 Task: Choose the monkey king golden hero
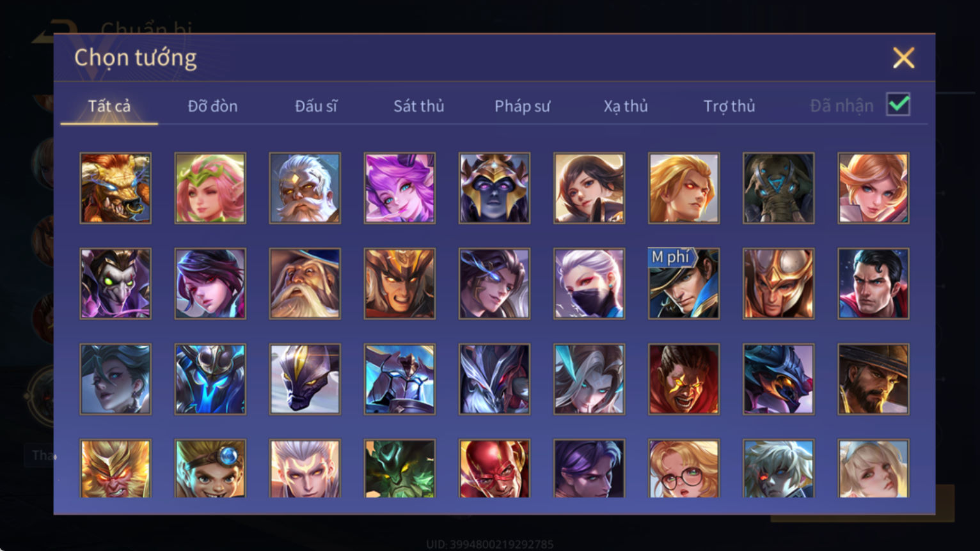click(116, 469)
